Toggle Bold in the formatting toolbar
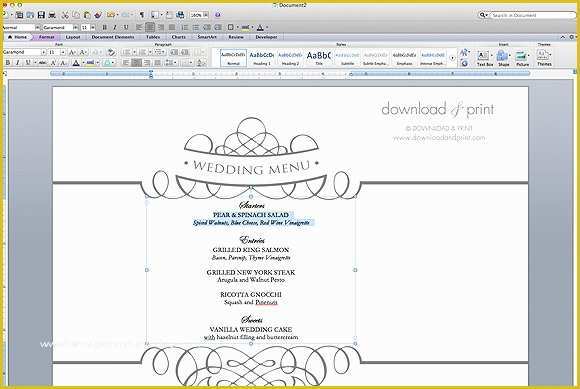The image size is (580, 389). [x=104, y=27]
